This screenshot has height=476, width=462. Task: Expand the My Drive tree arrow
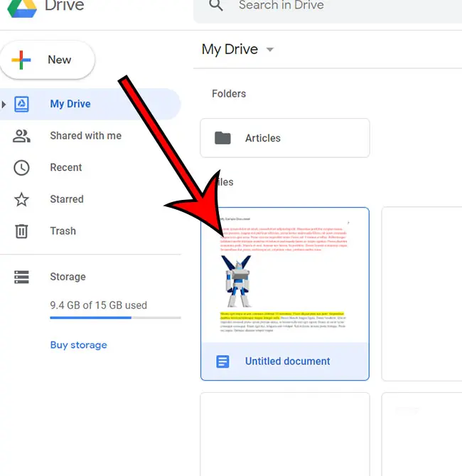4,105
